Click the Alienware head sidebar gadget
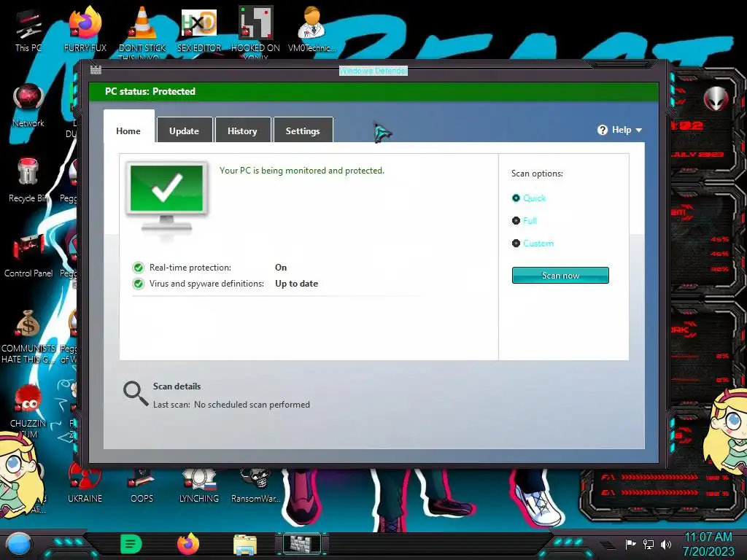The width and height of the screenshot is (747, 560). click(716, 98)
